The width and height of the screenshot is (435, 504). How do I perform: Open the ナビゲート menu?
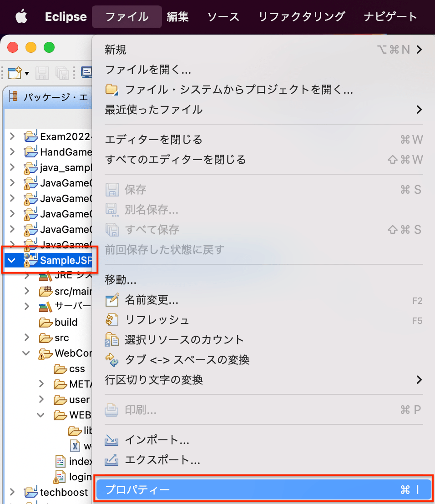[x=390, y=17]
